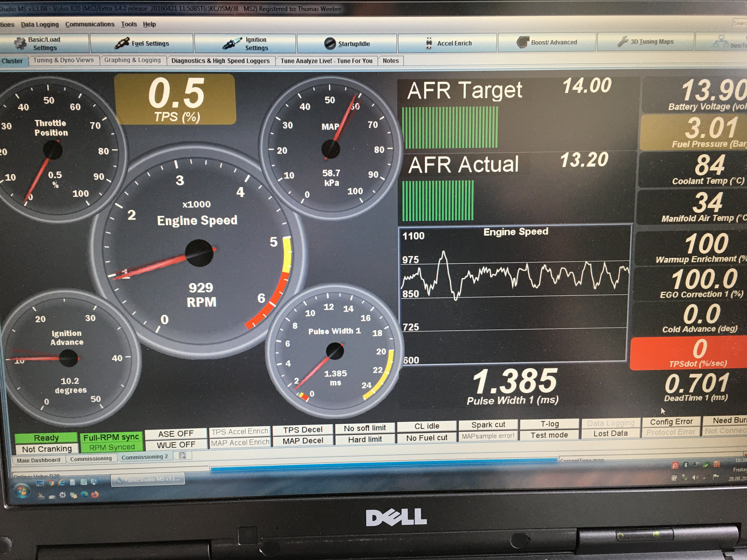Click the new dashboard tab icon
Screen dimensions: 747x560
183,456
